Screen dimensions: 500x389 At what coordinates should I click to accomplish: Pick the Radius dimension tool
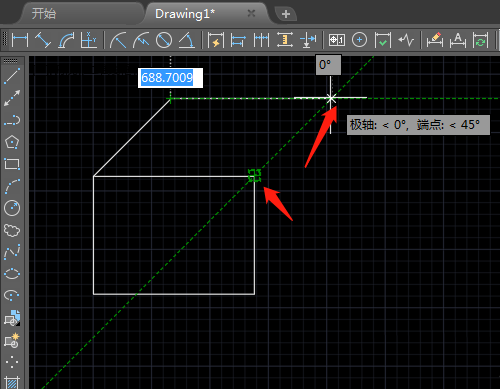[x=118, y=40]
